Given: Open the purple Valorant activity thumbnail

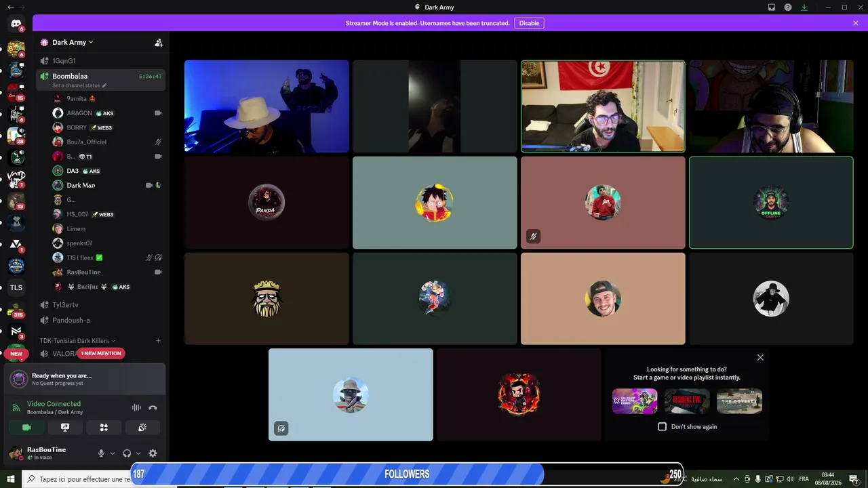Looking at the screenshot, I should (x=635, y=401).
